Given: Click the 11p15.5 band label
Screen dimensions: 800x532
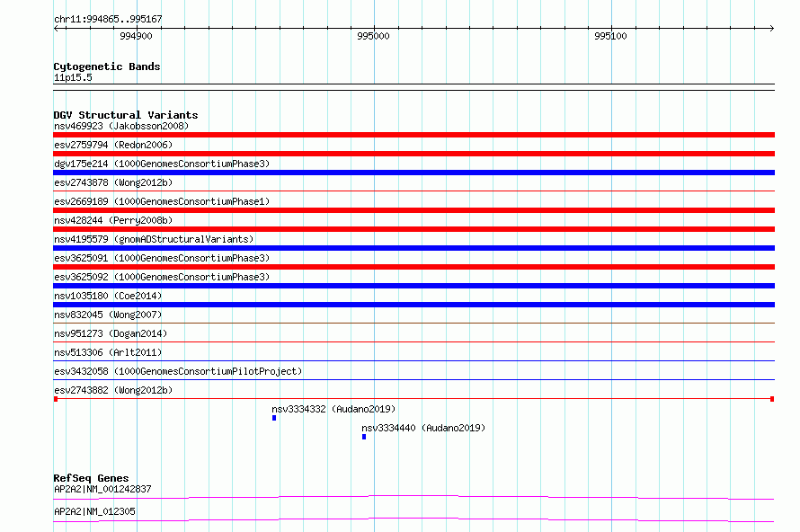Looking at the screenshot, I should pos(73,77).
